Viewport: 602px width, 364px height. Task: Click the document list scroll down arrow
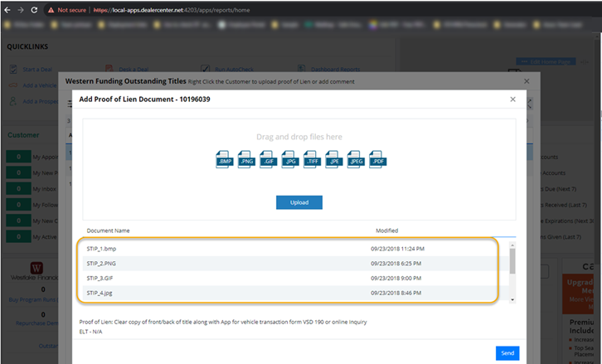pos(512,300)
